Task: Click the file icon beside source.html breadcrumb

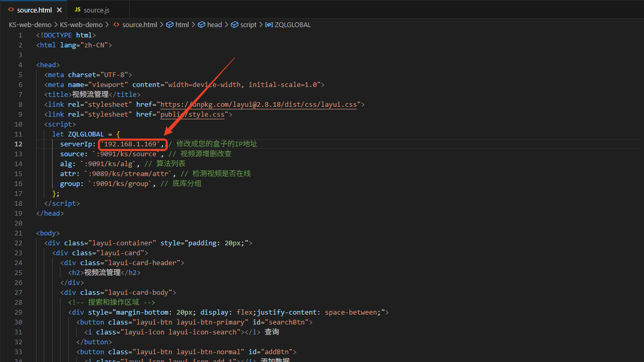Action: pyautogui.click(x=116, y=24)
